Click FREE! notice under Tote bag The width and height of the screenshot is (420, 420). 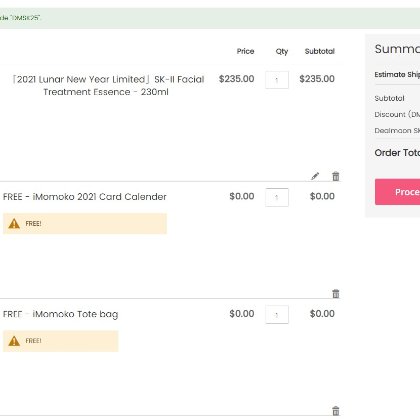click(61, 341)
